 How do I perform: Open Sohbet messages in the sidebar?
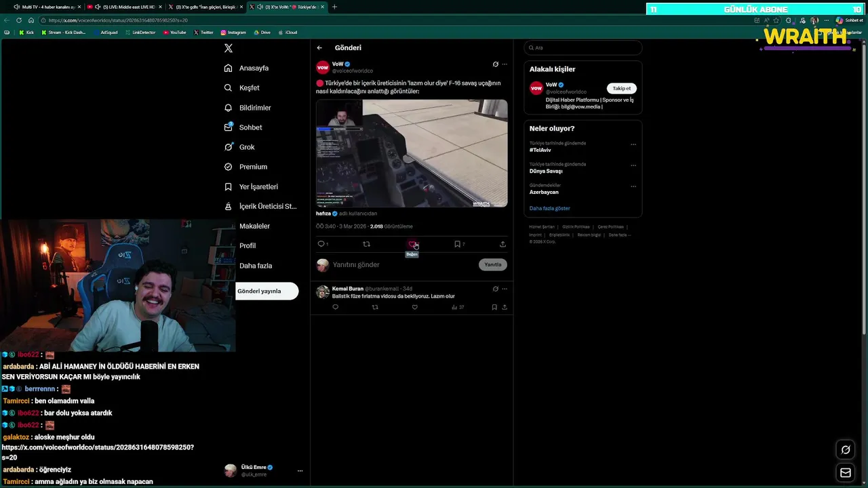[243, 127]
